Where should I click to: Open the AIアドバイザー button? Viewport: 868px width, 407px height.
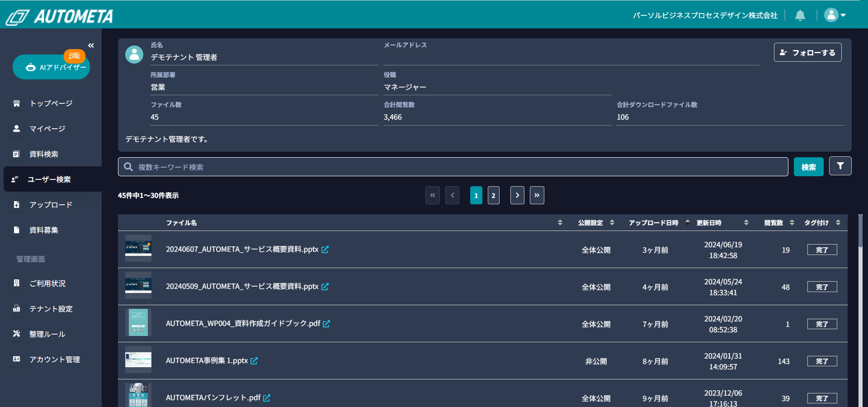click(51, 67)
